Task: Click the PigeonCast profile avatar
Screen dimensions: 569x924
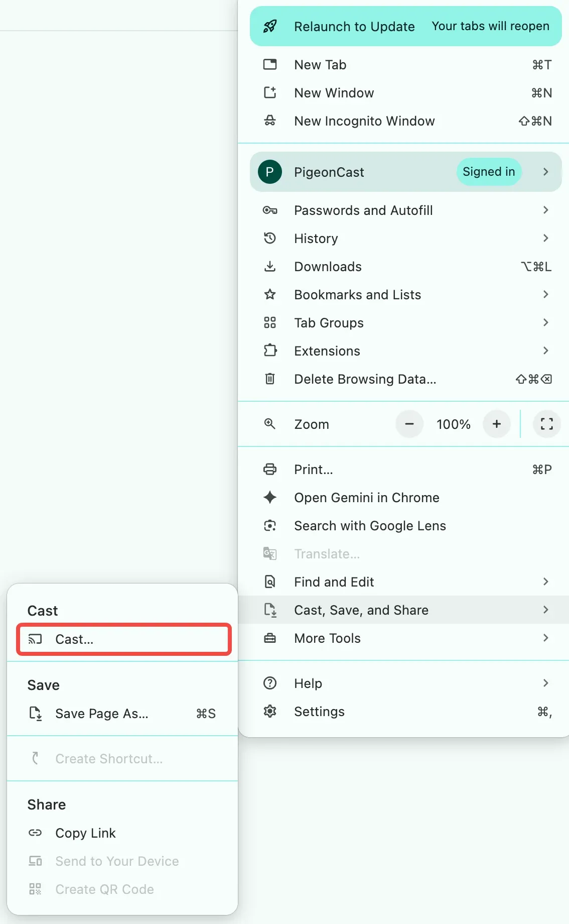Action: (x=270, y=172)
